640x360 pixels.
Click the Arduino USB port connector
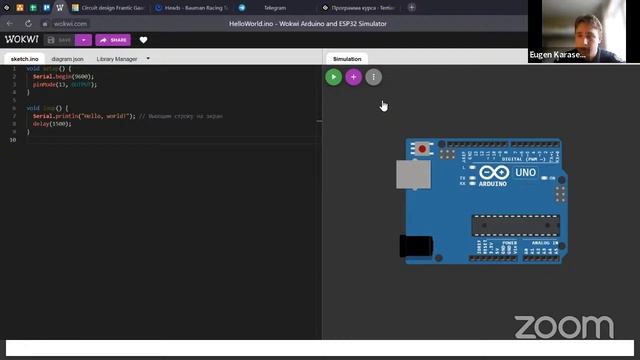(413, 174)
